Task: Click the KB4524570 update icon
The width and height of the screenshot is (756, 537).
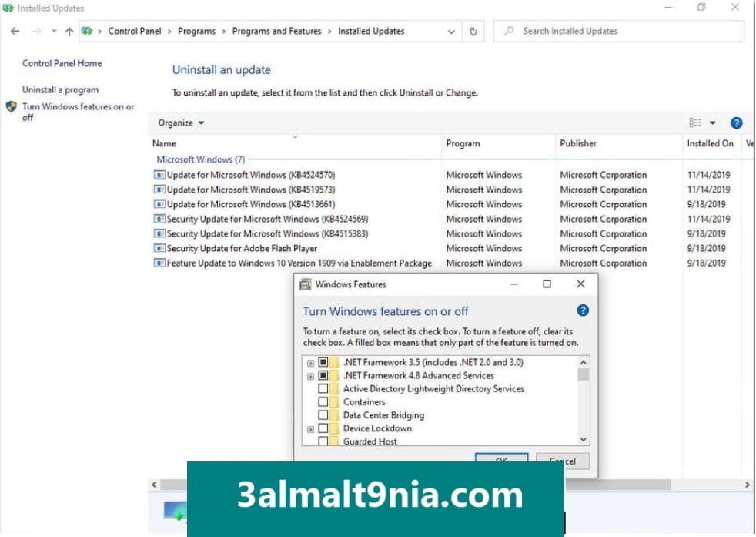Action: point(159,175)
